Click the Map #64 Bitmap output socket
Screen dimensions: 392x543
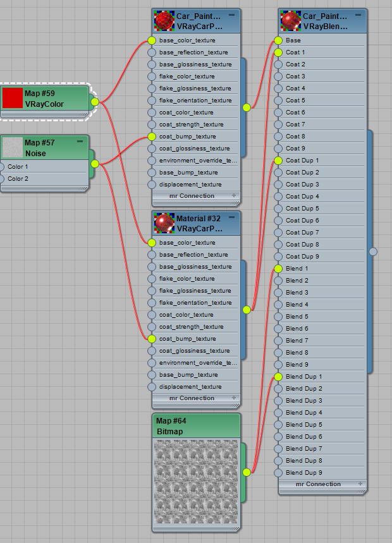tap(247, 472)
